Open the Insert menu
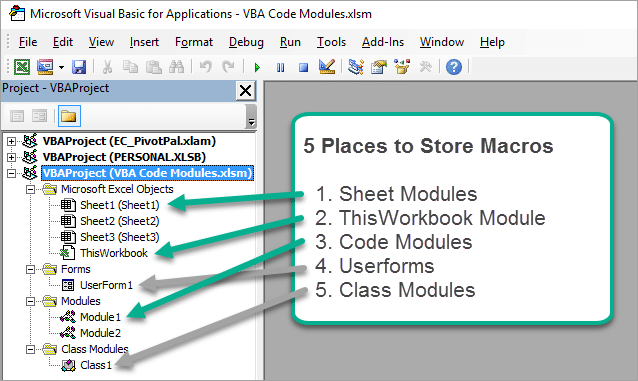The image size is (638, 381). pyautogui.click(x=144, y=42)
